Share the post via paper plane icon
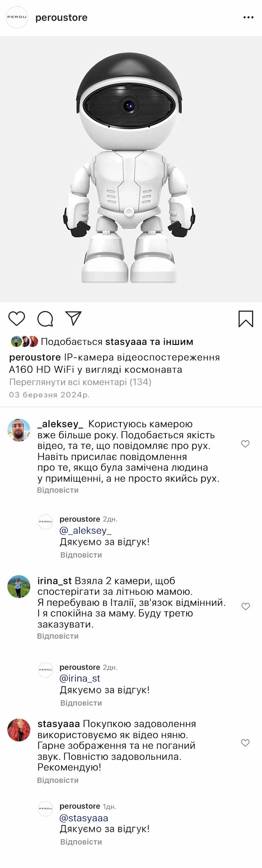 point(74,318)
